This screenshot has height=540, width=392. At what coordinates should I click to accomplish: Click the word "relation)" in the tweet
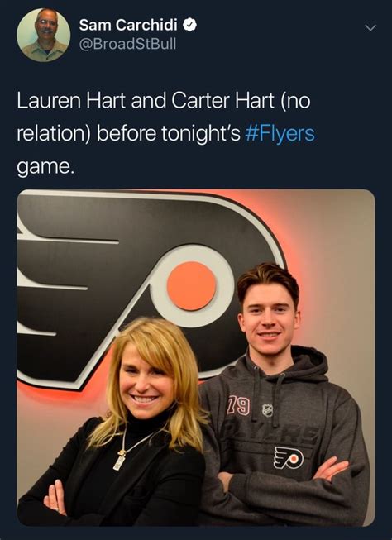click(54, 134)
